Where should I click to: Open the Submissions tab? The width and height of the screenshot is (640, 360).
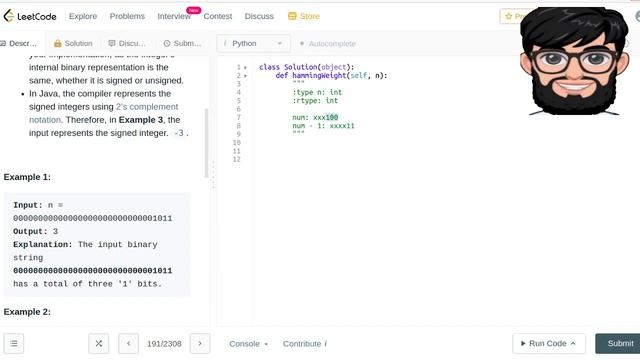[182, 43]
